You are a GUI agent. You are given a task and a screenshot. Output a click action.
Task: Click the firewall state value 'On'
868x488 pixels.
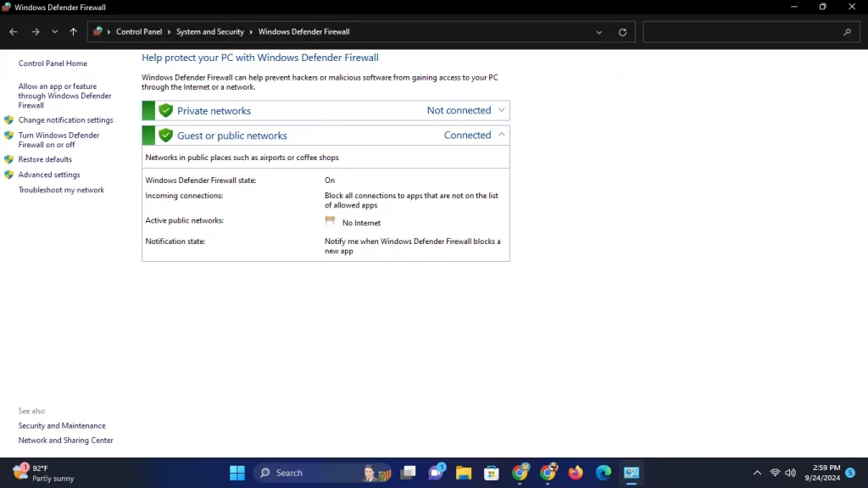click(330, 180)
